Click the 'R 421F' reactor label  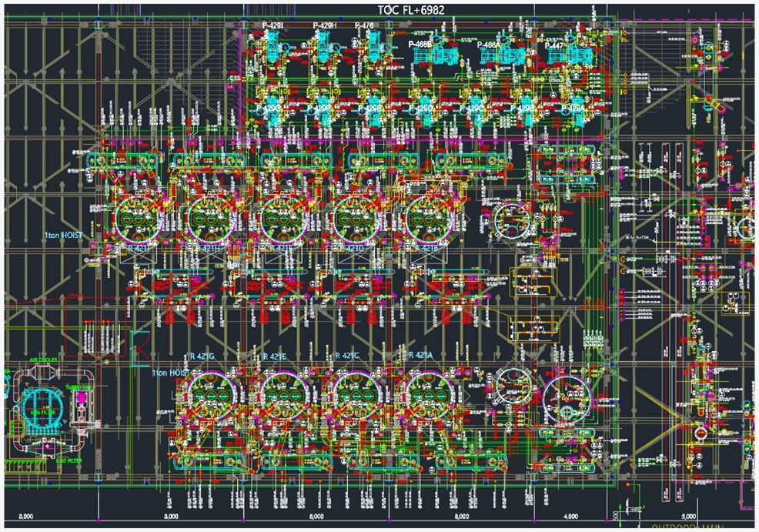[281, 249]
